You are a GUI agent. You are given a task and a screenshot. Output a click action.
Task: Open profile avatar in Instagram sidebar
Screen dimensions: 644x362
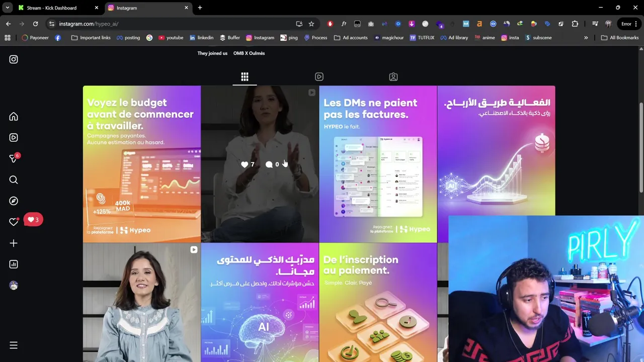[14, 286]
